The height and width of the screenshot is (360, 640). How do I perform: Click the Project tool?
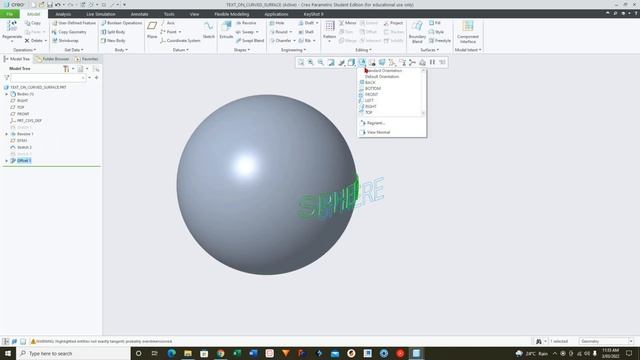pyautogui.click(x=393, y=23)
